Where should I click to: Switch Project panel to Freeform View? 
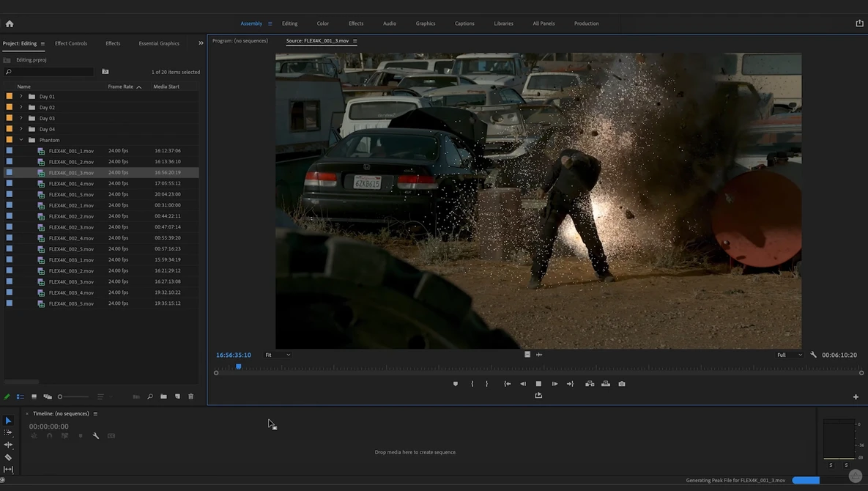pos(48,396)
